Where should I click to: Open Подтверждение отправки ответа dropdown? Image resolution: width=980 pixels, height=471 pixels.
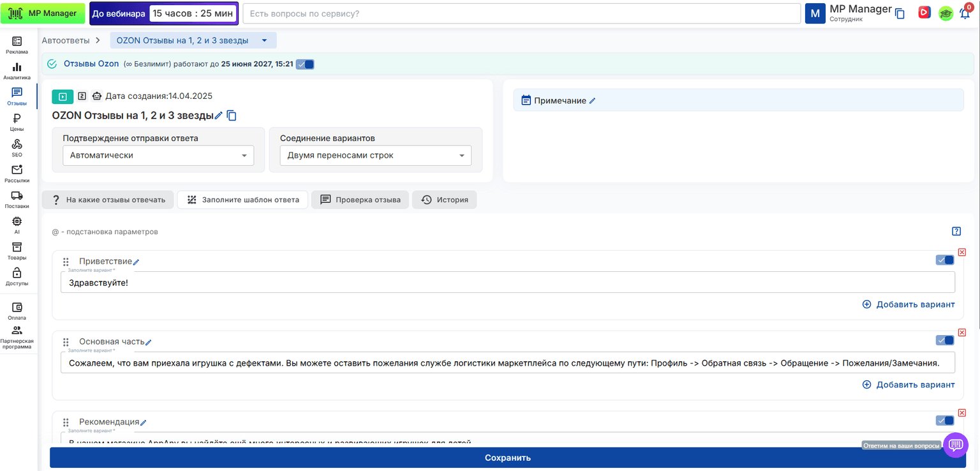tap(158, 155)
